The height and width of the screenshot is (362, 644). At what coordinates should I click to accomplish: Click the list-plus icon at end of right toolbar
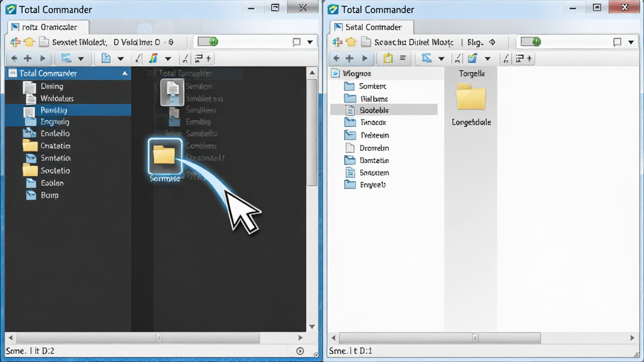click(x=524, y=58)
